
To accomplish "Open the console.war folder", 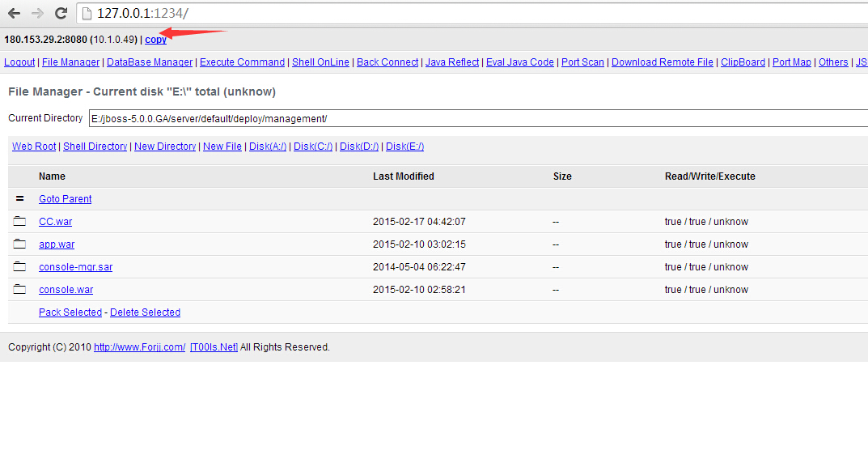I will pos(66,290).
